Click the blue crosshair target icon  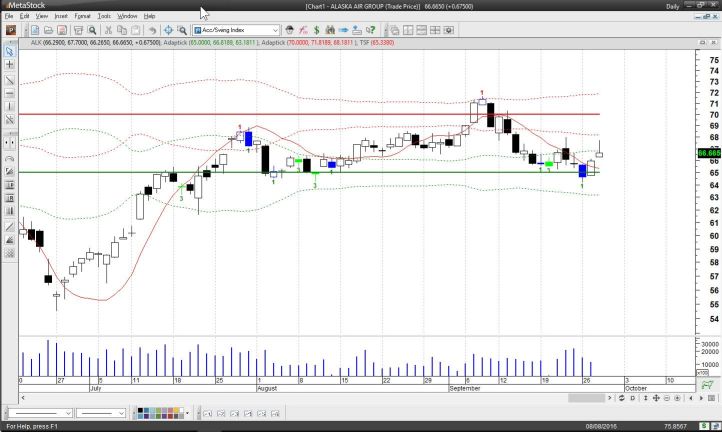click(169, 30)
